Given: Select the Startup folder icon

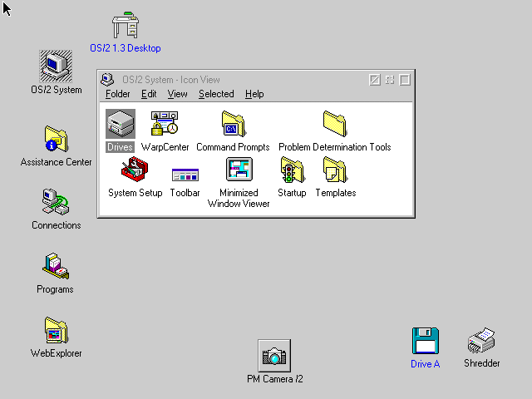Looking at the screenshot, I should tap(292, 170).
